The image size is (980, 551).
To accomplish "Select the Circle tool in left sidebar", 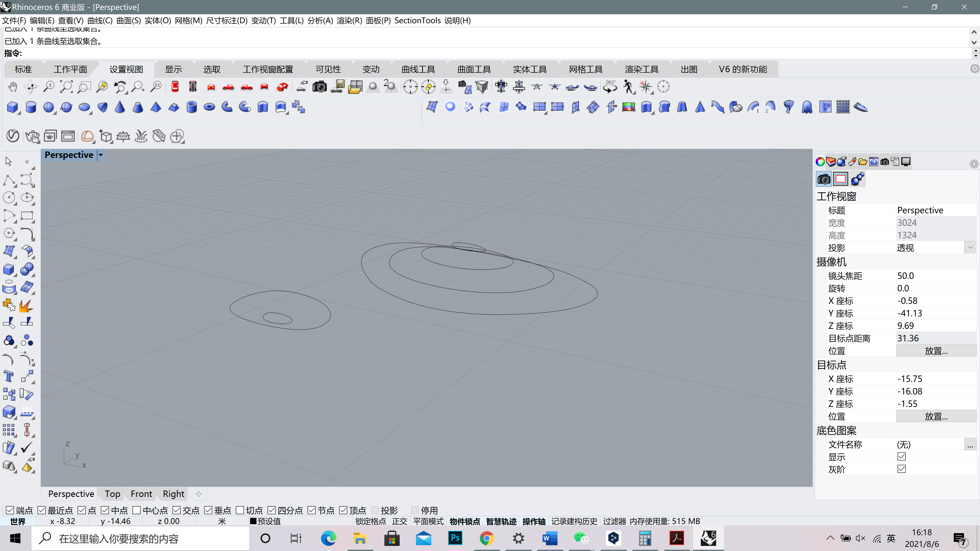I will point(9,197).
